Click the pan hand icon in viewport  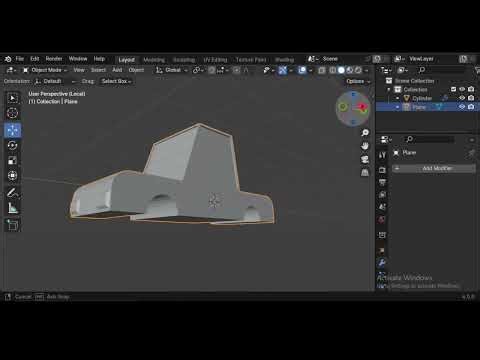pos(365,146)
